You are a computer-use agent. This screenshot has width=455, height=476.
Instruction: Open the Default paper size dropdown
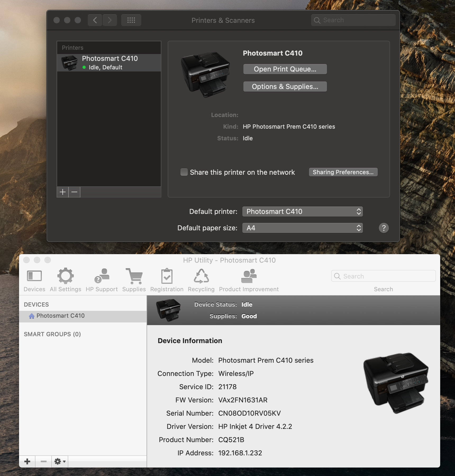302,228
